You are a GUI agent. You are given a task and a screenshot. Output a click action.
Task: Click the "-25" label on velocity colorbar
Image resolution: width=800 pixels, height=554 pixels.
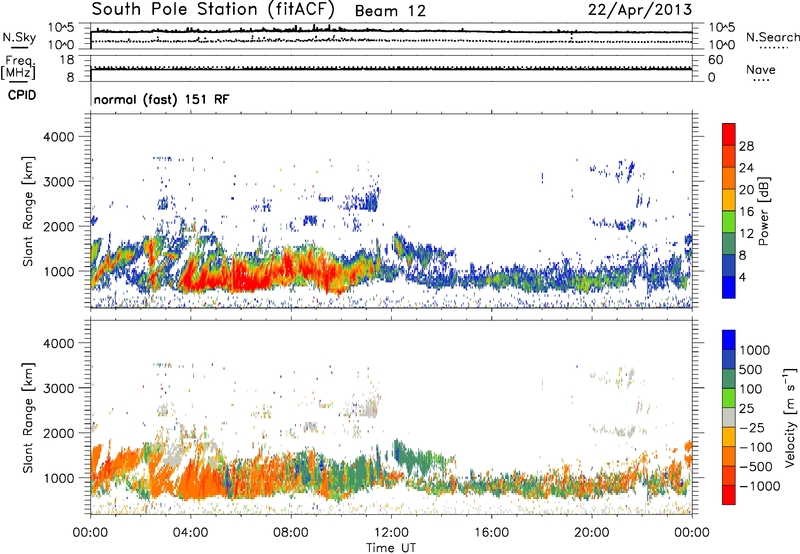coord(752,427)
